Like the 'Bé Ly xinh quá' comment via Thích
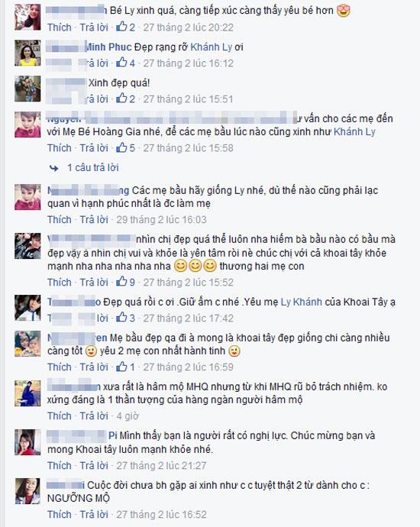Screen dimensions: 420x527 (59, 27)
